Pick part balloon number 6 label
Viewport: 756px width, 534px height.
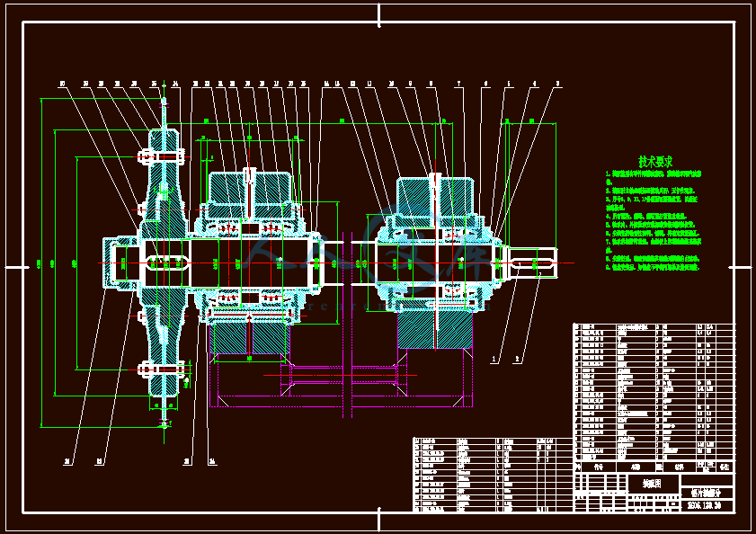[x=485, y=84]
